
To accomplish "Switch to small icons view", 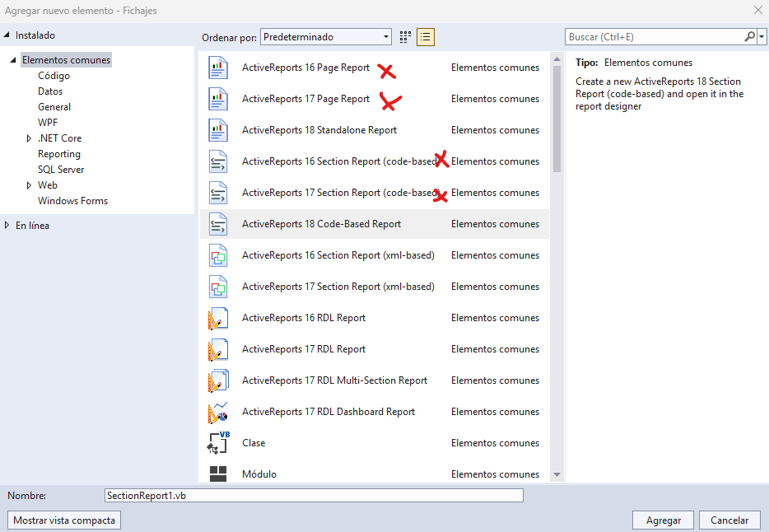I will coord(405,37).
